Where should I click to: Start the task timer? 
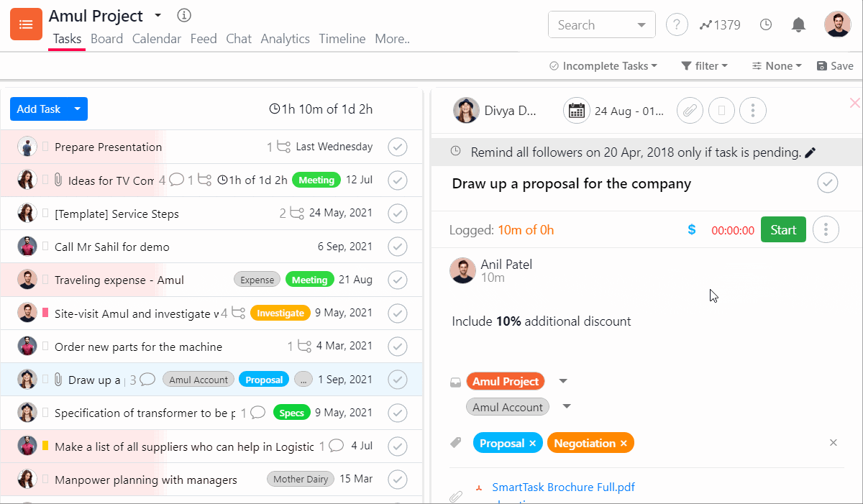click(783, 230)
